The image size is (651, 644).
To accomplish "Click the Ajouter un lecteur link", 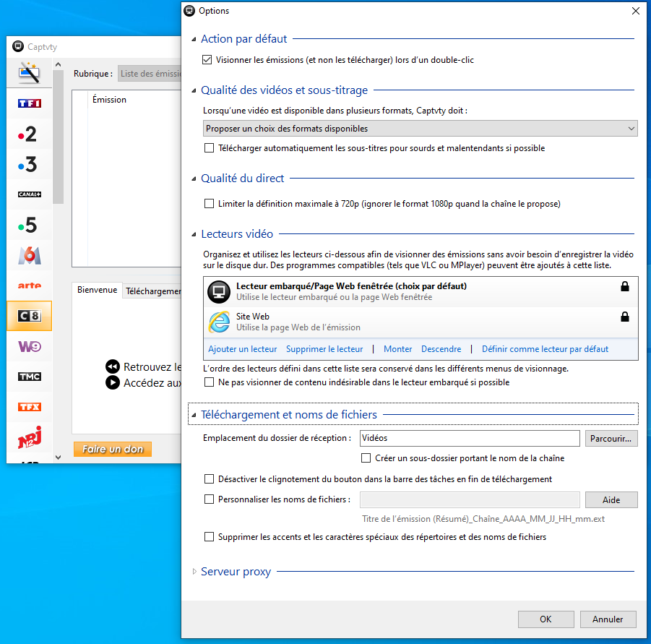I will (x=243, y=349).
